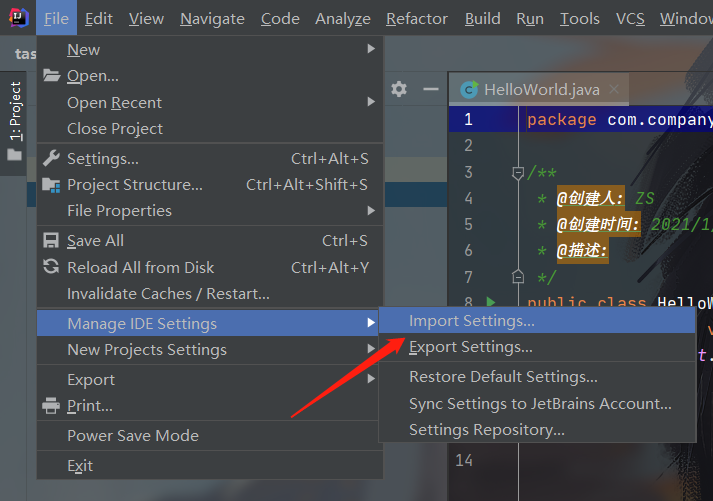Click the Java class icon on HelloWorld tab
Image resolution: width=713 pixels, height=501 pixels.
pos(469,90)
